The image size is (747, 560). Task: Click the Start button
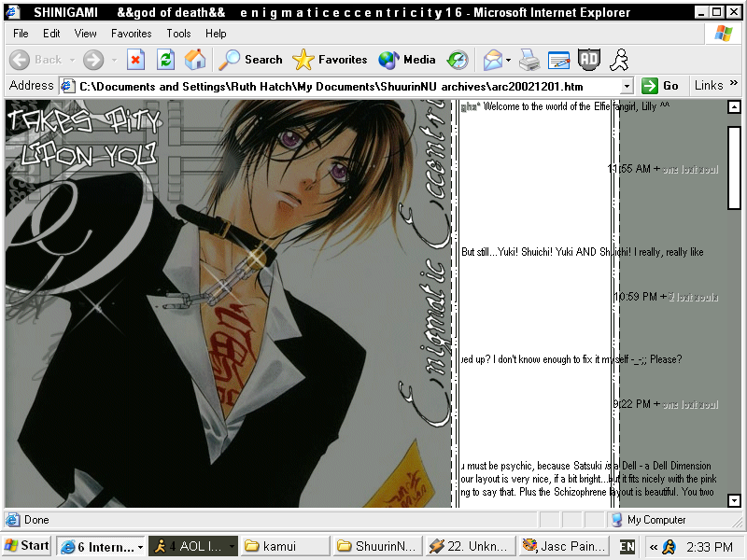27,546
